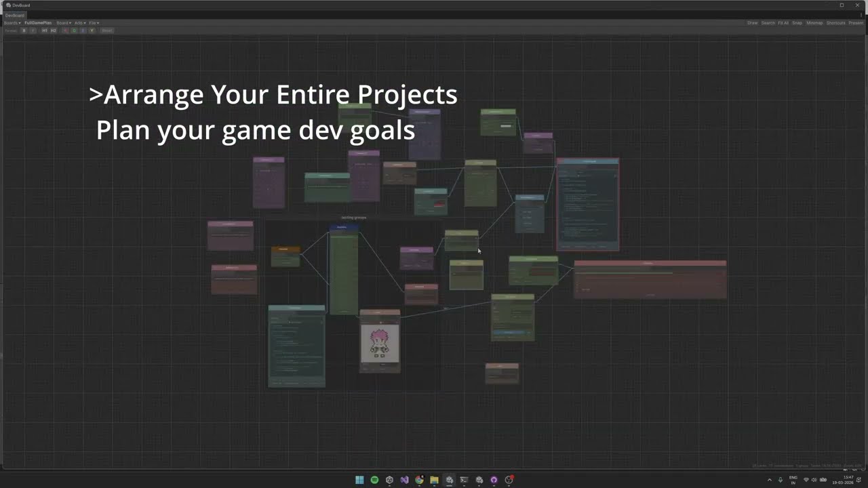Switch to the DevBoard tab
868x488 pixels.
tap(15, 15)
